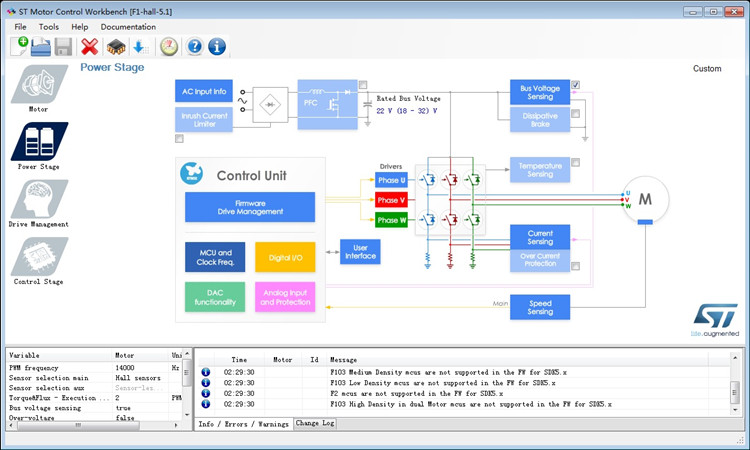750x450 pixels.
Task: Click the variable list scroll-down arrow
Action: [x=187, y=415]
